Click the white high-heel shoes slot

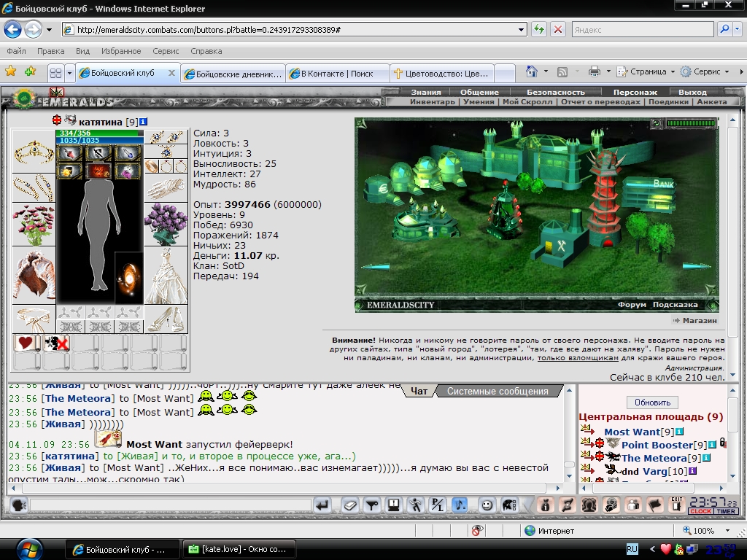click(166, 319)
